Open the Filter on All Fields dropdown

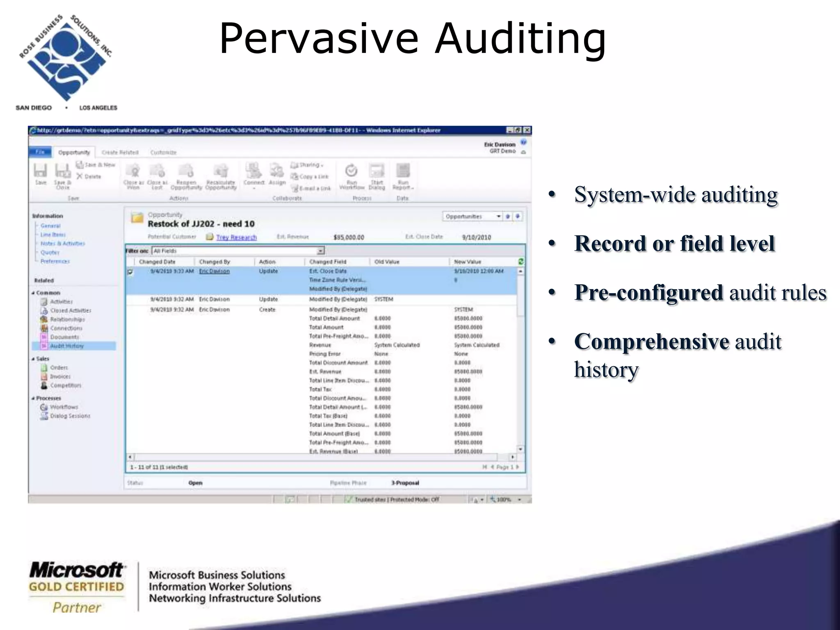321,251
